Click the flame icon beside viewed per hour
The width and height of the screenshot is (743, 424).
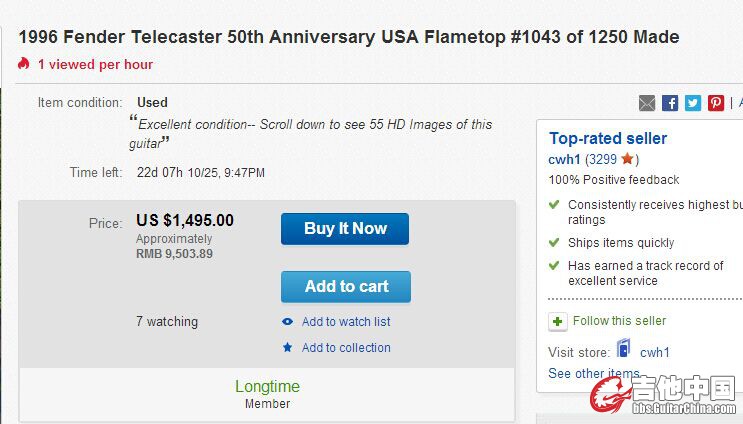24,63
